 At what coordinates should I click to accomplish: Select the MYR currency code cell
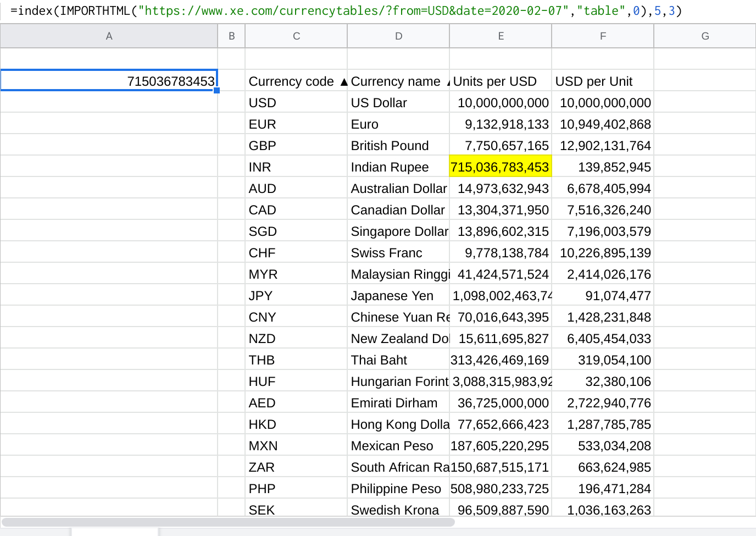pos(296,273)
